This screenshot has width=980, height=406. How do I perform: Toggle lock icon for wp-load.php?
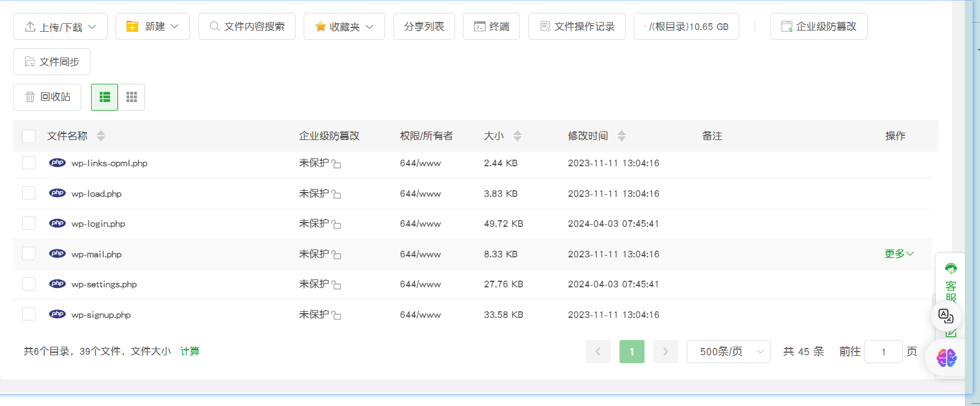(x=336, y=194)
